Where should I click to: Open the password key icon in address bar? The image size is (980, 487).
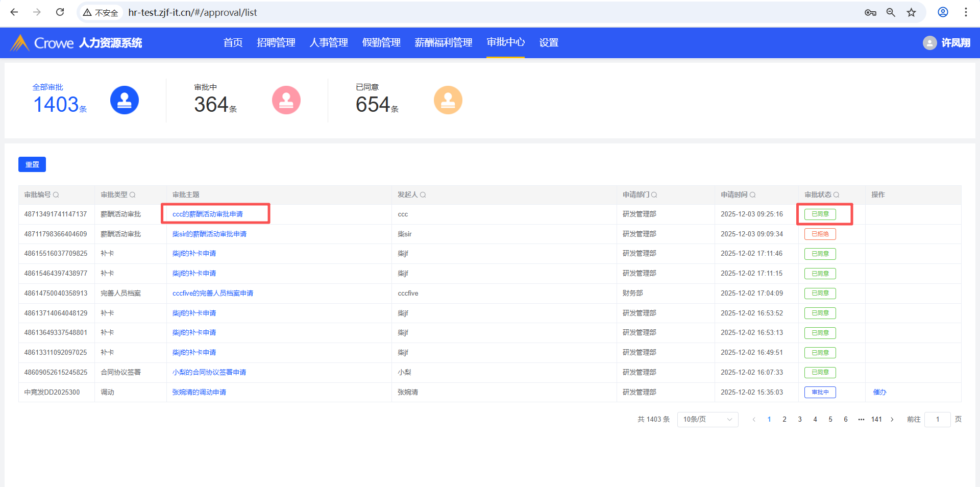(x=870, y=12)
